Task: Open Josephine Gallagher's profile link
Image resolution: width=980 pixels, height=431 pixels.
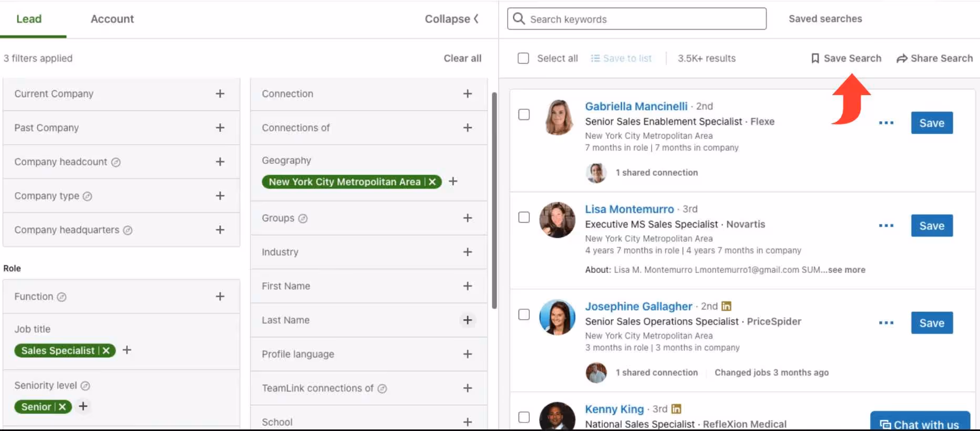Action: coord(638,307)
